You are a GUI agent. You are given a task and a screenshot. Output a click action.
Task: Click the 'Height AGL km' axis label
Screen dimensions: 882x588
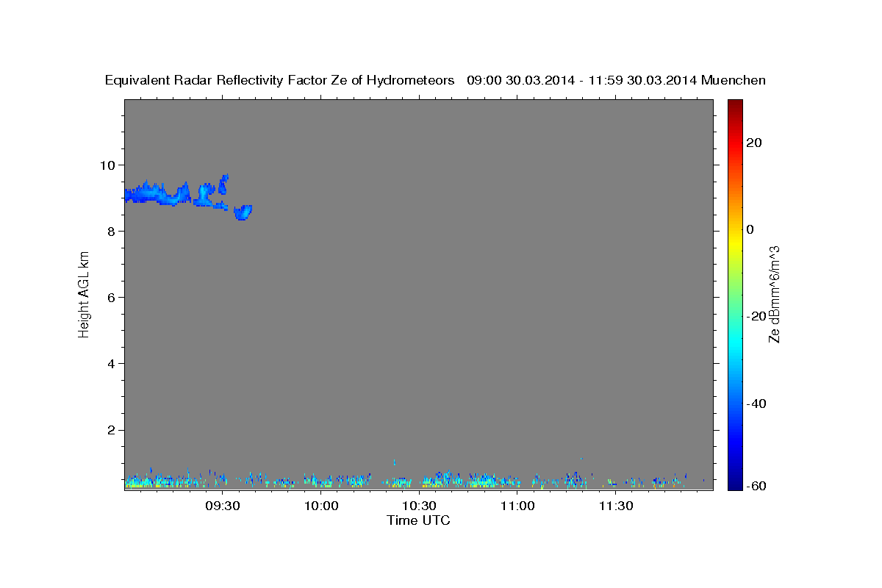(85, 293)
